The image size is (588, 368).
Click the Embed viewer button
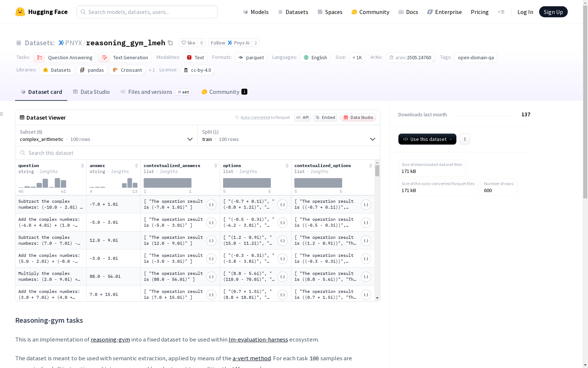pos(325,117)
